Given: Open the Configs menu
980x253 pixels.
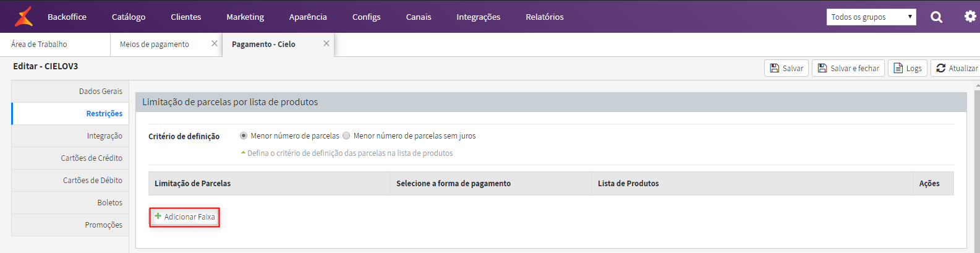Looking at the screenshot, I should [x=367, y=17].
